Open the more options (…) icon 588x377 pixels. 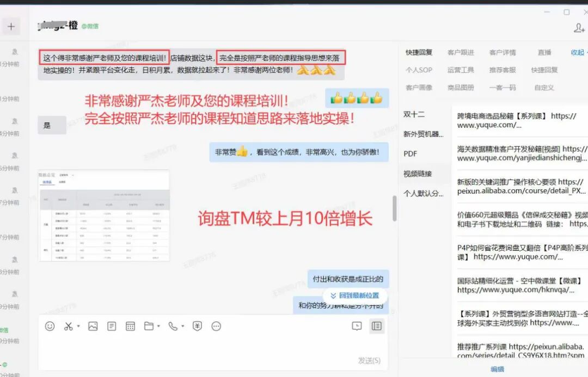(216, 326)
